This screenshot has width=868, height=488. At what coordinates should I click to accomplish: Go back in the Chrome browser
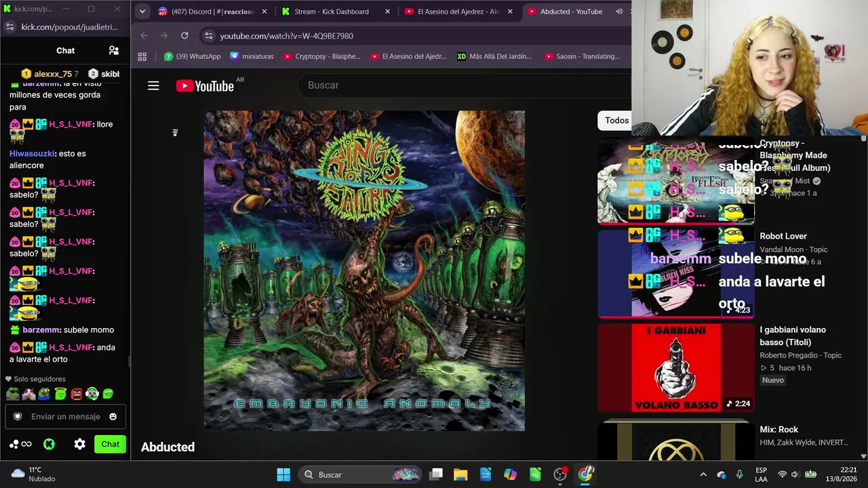(144, 35)
